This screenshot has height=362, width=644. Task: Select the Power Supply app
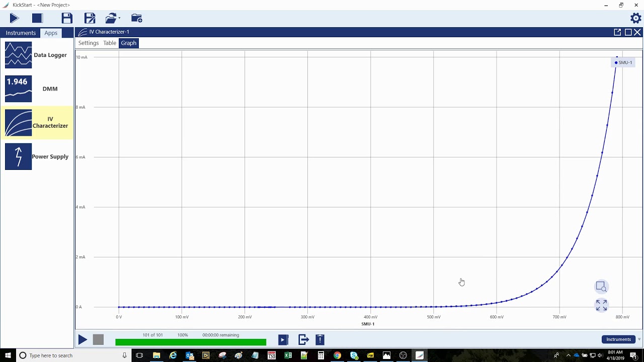click(x=37, y=156)
